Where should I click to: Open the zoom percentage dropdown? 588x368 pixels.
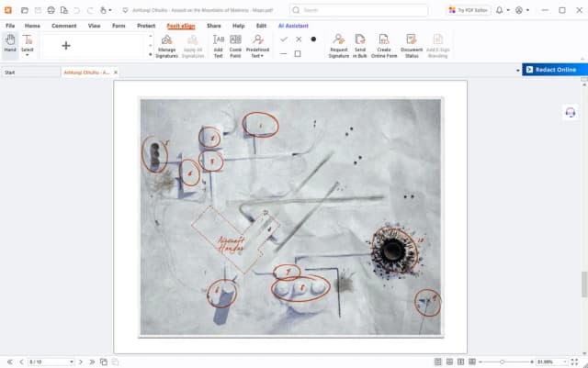pyautogui.click(x=565, y=362)
